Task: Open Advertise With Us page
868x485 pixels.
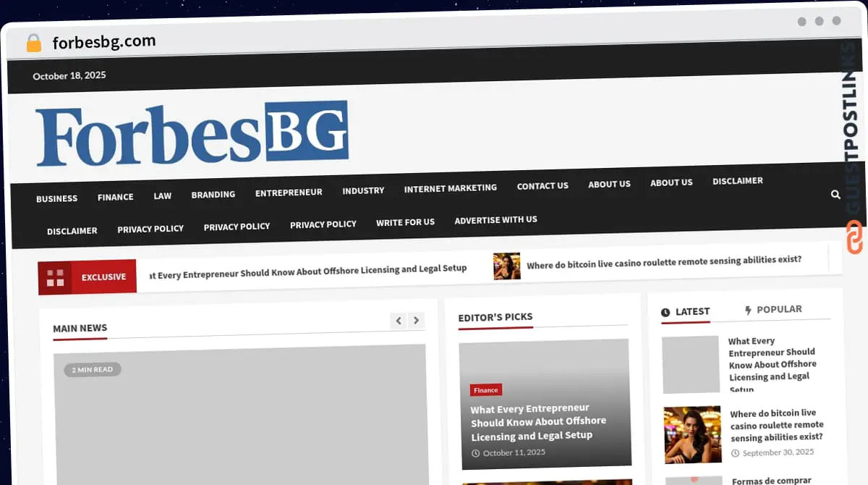Action: [495, 219]
